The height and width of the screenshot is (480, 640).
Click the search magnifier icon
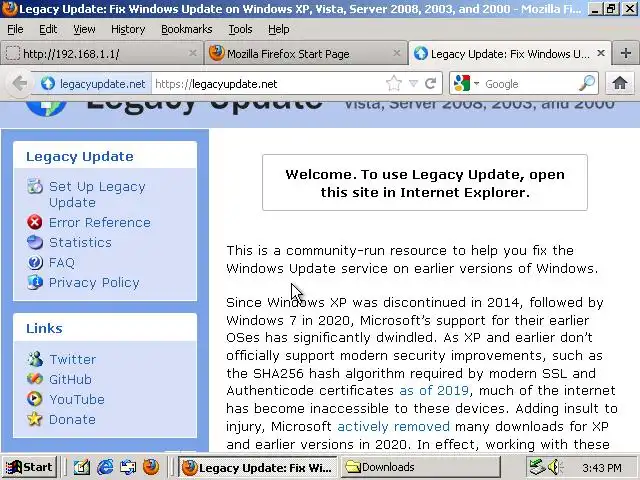pyautogui.click(x=587, y=83)
